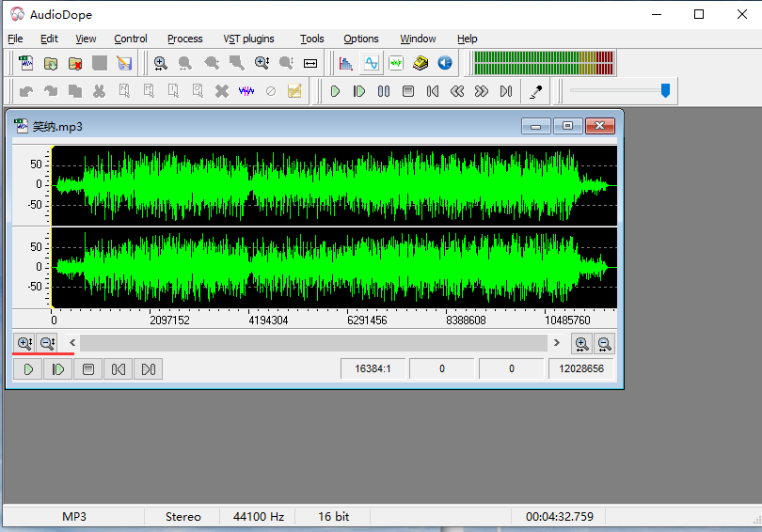
Task: Click the blue speaker icon in toolbar
Action: (445, 63)
